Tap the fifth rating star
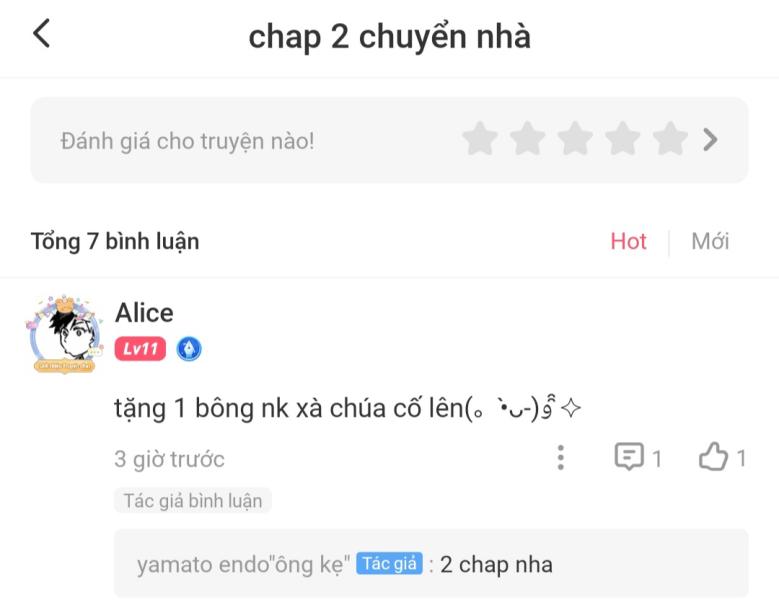This screenshot has height=600, width=779. click(670, 139)
